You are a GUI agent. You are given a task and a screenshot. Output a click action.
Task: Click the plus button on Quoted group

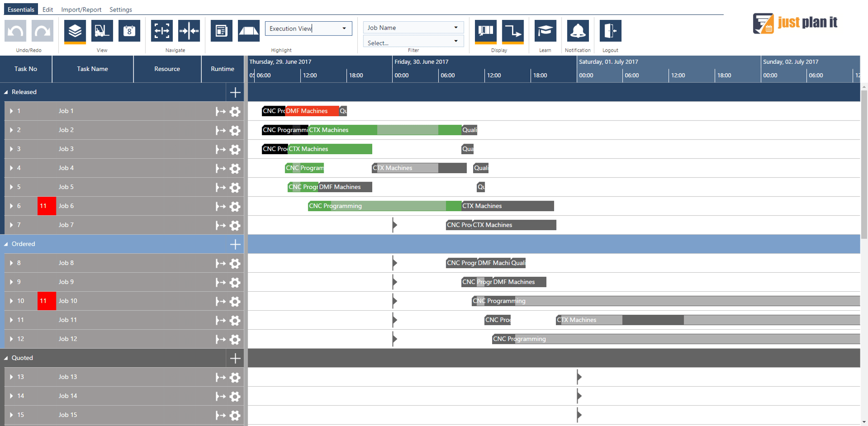235,358
